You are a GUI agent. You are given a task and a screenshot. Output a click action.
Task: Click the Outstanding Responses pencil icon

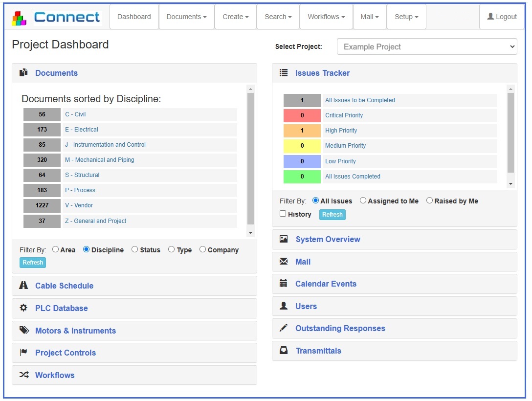284,328
